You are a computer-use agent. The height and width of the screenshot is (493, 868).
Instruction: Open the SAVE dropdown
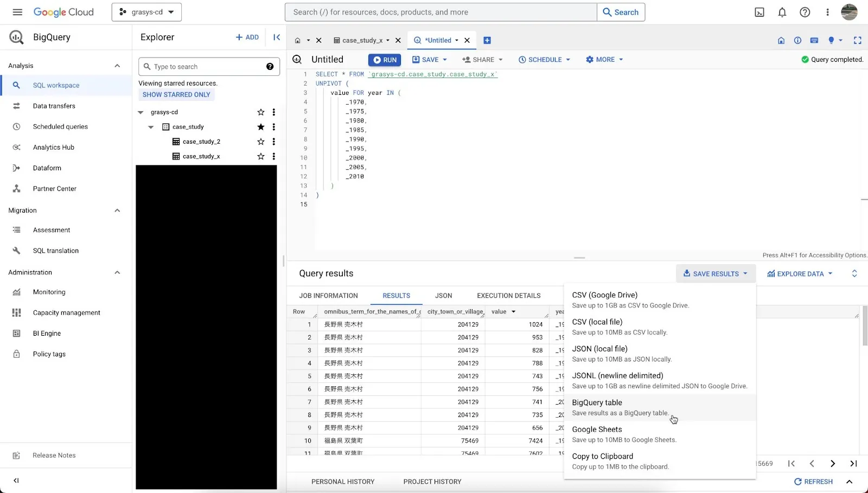[x=430, y=60]
